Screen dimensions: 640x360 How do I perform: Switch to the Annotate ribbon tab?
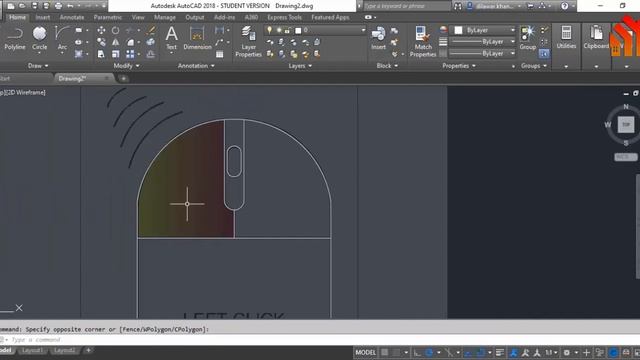pyautogui.click(x=72, y=18)
